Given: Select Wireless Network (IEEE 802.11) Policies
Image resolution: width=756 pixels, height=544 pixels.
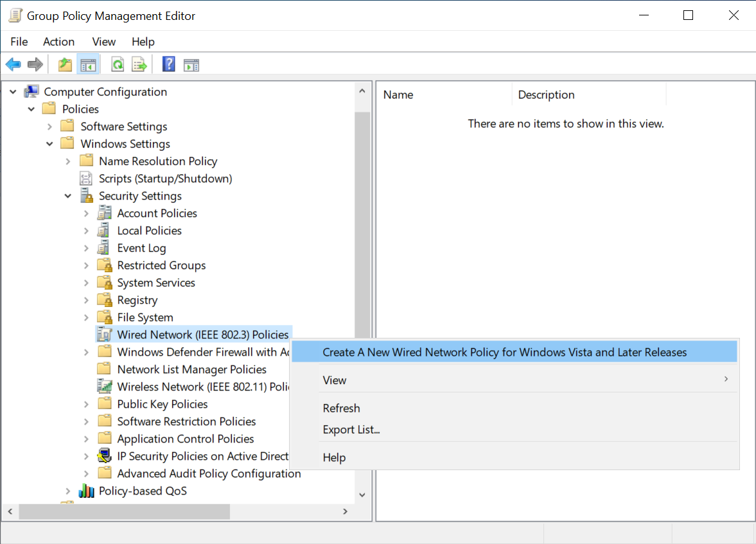Looking at the screenshot, I should pyautogui.click(x=193, y=386).
